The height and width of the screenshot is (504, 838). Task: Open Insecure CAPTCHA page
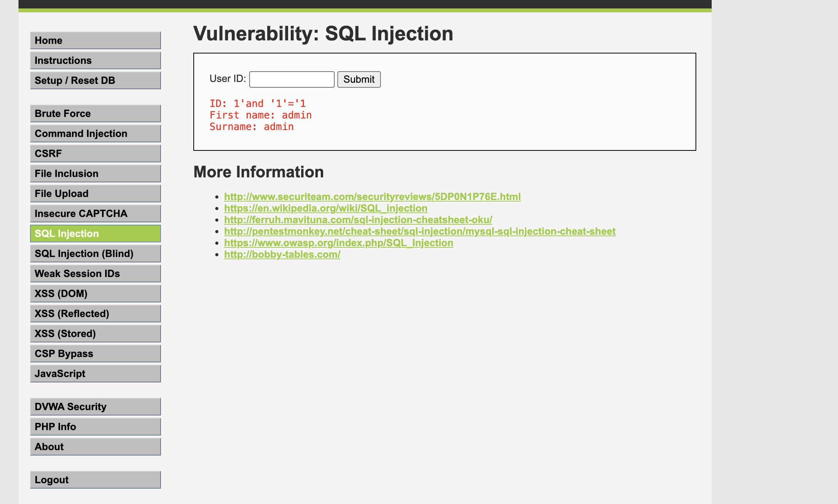click(x=95, y=214)
